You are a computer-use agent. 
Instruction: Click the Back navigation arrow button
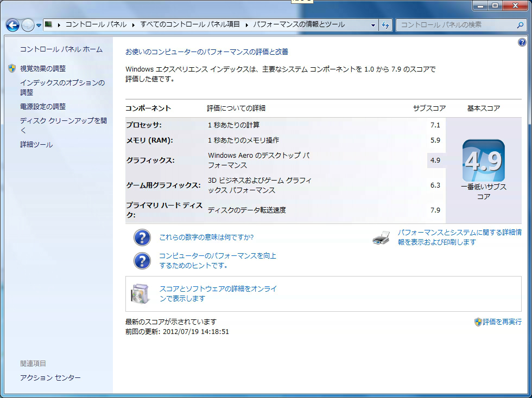point(12,25)
